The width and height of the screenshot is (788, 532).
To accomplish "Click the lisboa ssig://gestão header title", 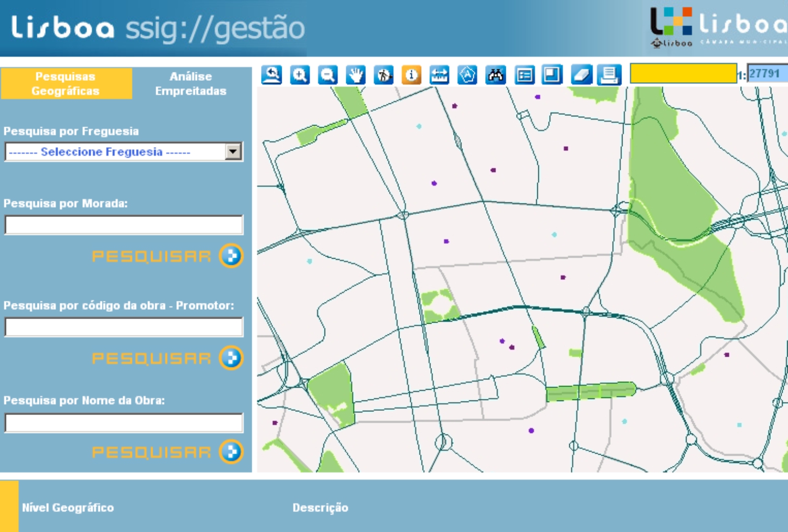I will (158, 28).
